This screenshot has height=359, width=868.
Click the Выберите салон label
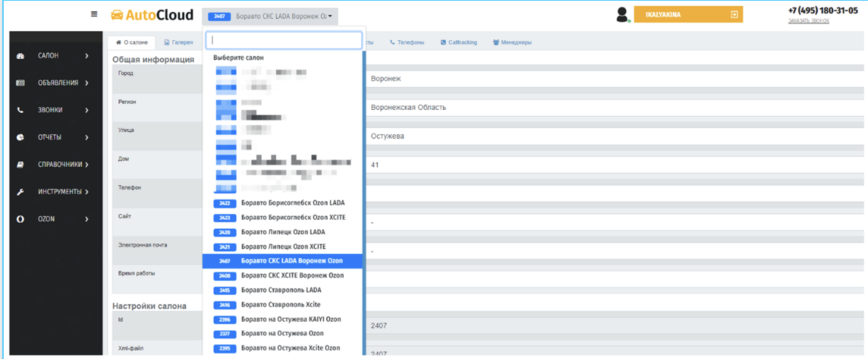tap(238, 58)
